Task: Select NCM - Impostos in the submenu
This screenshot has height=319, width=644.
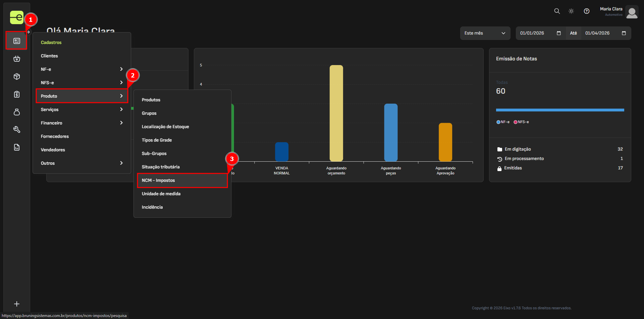Action: click(x=182, y=180)
